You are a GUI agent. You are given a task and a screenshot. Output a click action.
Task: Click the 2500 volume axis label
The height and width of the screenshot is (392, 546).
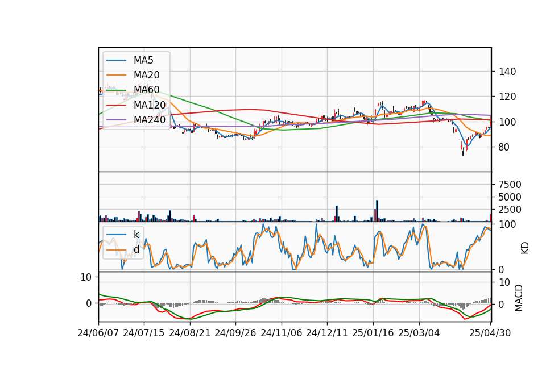pyautogui.click(x=510, y=210)
